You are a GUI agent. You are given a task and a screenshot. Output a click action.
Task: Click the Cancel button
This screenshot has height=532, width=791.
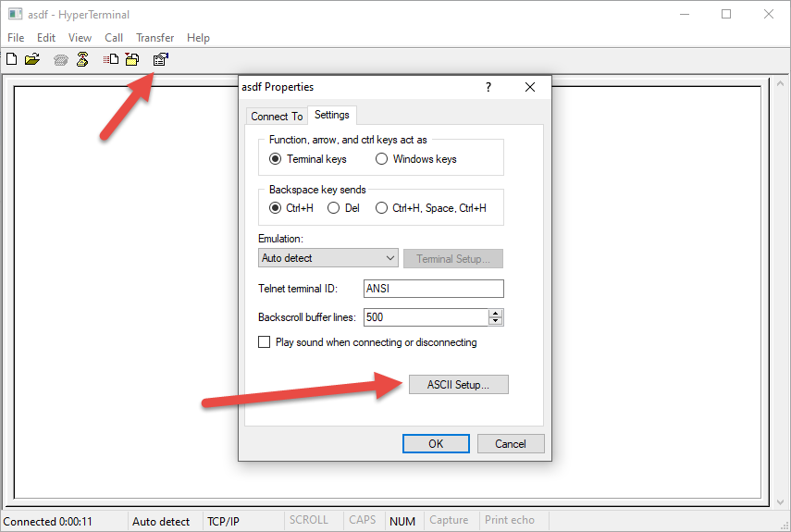point(511,444)
